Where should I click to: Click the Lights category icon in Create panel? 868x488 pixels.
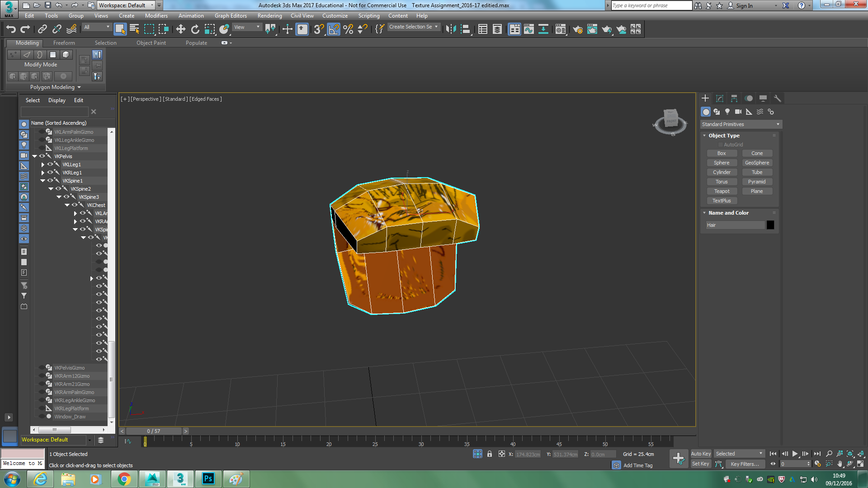tap(727, 112)
